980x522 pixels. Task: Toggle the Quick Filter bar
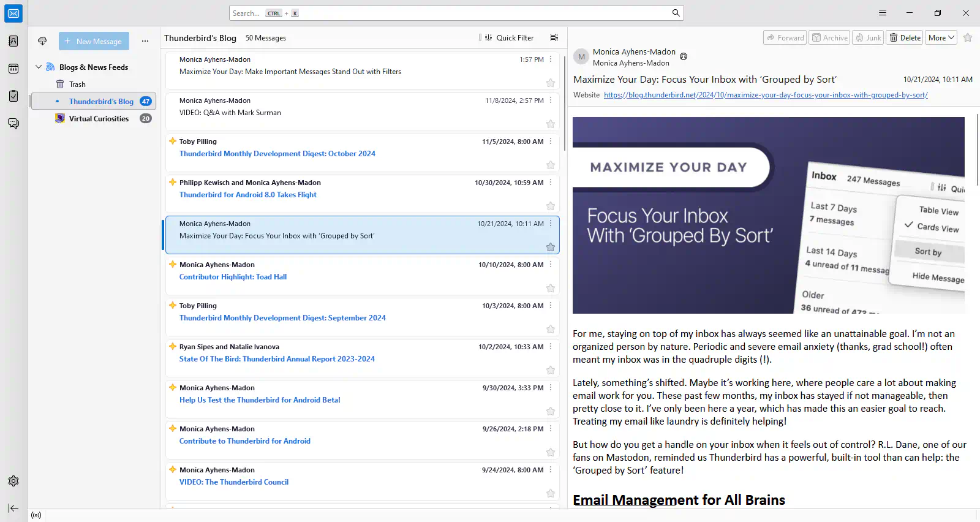click(x=509, y=37)
